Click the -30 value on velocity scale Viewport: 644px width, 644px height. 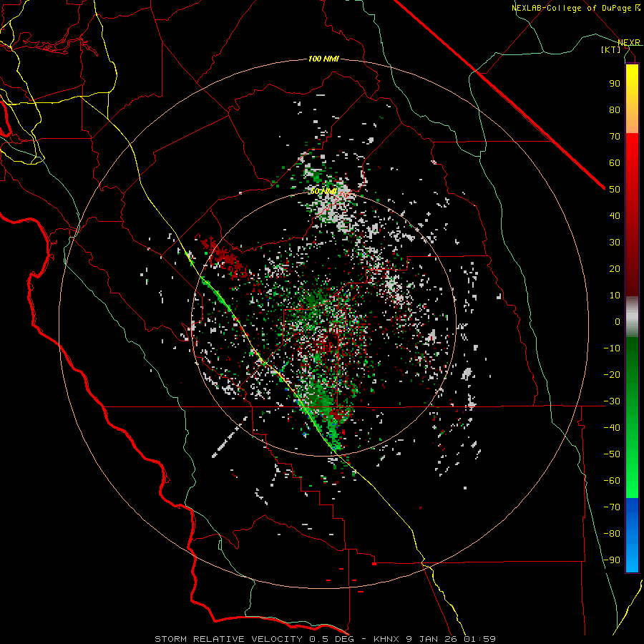612,401
